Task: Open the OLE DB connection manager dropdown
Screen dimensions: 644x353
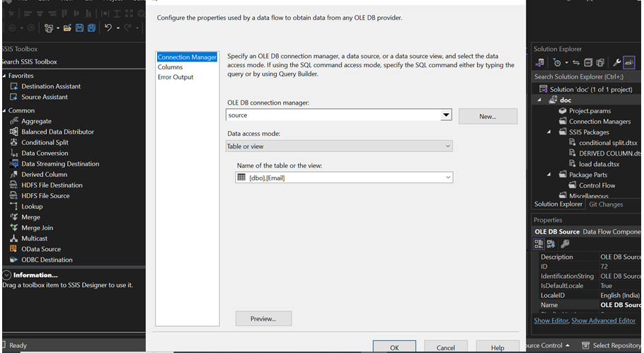Action: click(x=446, y=115)
